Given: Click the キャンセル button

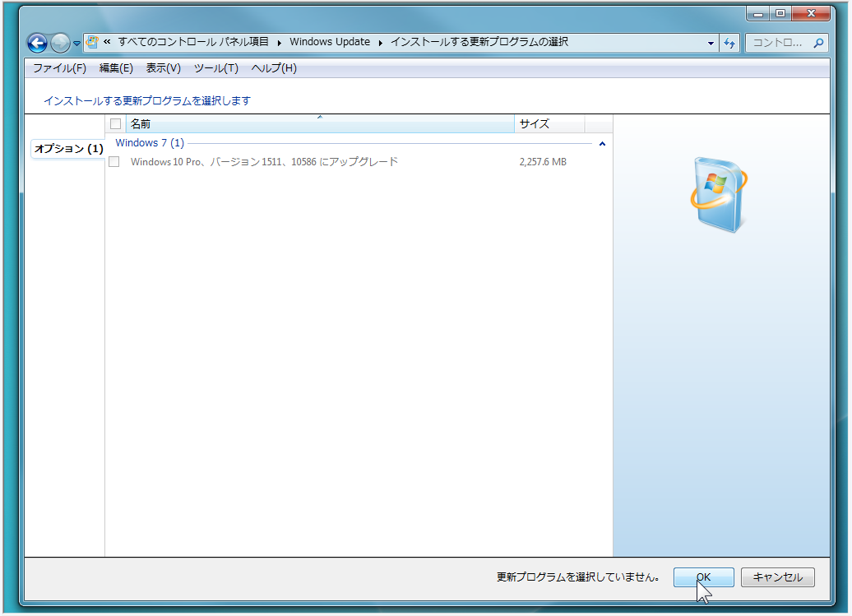Looking at the screenshot, I should pyautogui.click(x=777, y=577).
